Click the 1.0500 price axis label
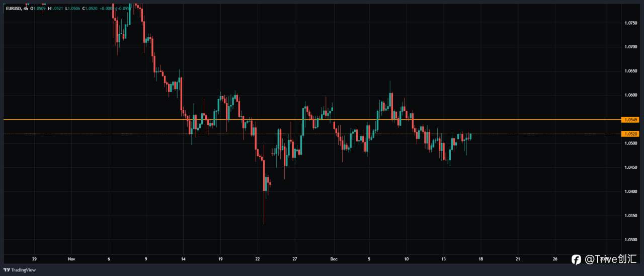This screenshot has height=276, width=644. coord(631,144)
